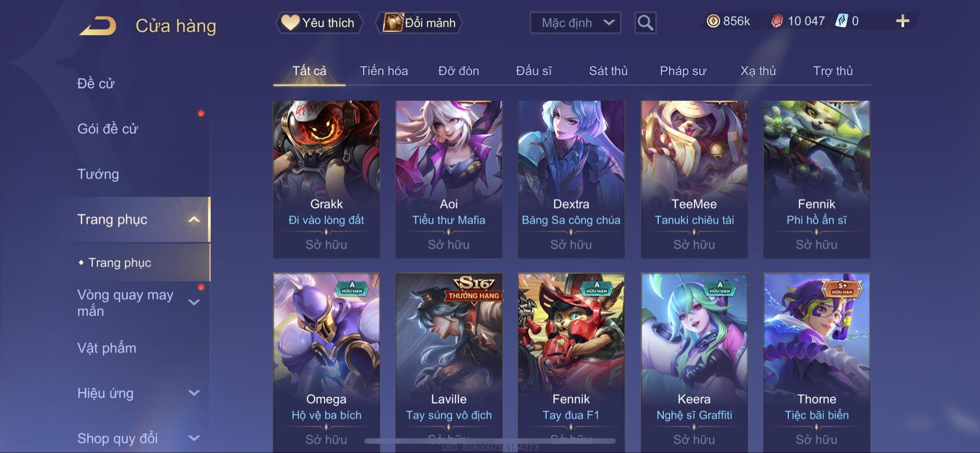Click the gold coin 856k balance icon

(713, 21)
